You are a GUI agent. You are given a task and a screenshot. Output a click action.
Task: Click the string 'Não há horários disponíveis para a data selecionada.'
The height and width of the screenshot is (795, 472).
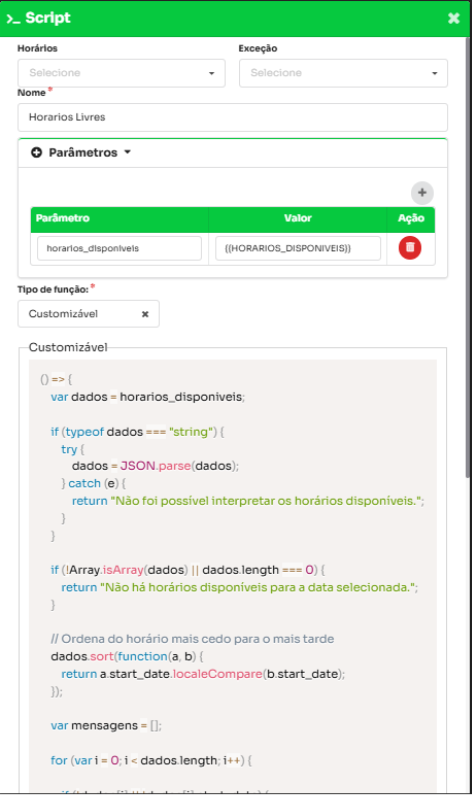tap(259, 587)
